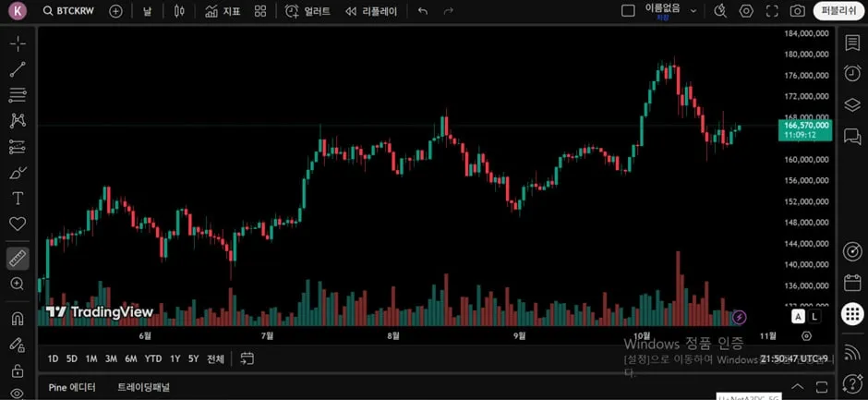Open quick search icon in top bar
This screenshot has width=868, height=400.
[720, 11]
